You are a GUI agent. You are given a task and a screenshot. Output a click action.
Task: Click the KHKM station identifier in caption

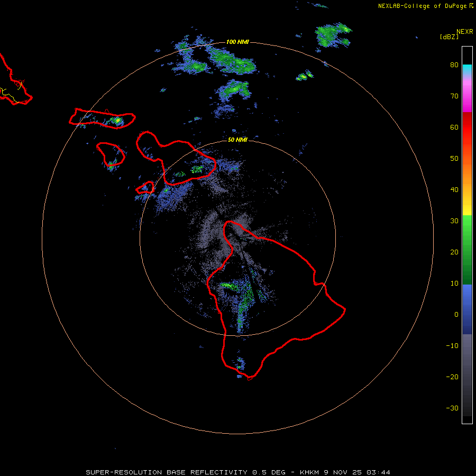[310, 472]
